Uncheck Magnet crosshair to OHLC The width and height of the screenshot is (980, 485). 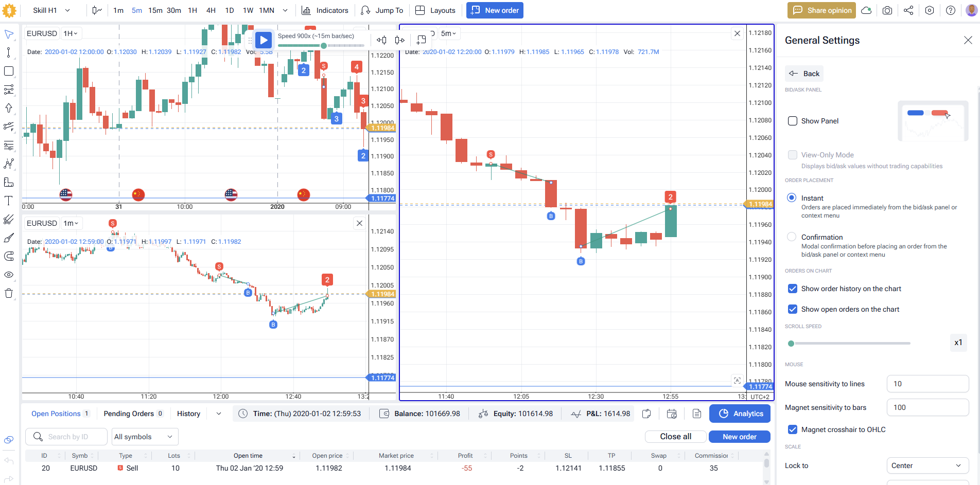(793, 429)
